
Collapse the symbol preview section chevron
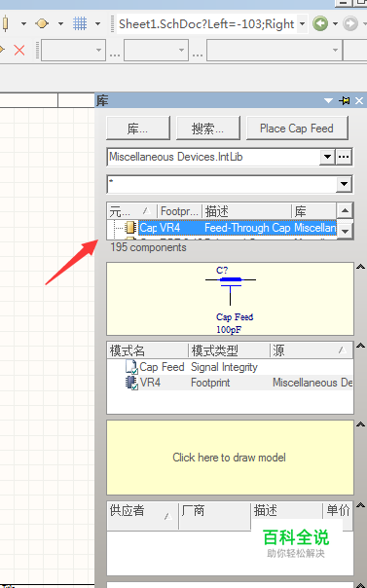click(x=360, y=267)
